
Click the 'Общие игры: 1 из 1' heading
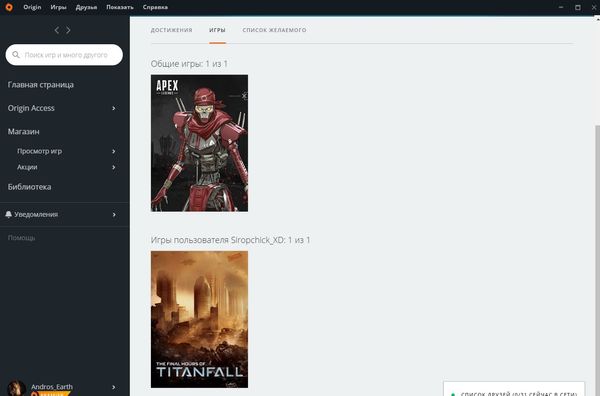click(x=189, y=64)
